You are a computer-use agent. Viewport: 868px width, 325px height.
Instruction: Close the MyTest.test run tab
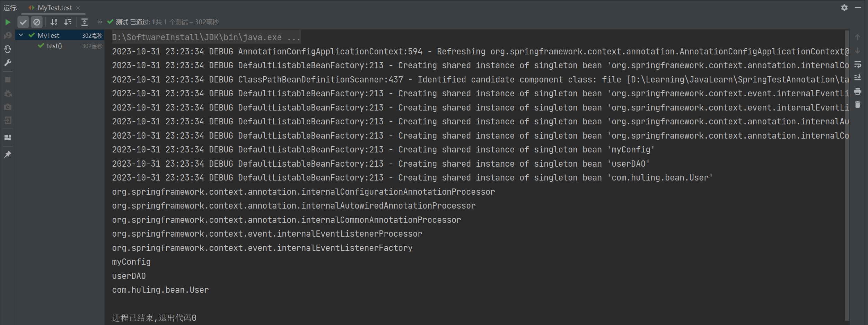click(x=78, y=8)
